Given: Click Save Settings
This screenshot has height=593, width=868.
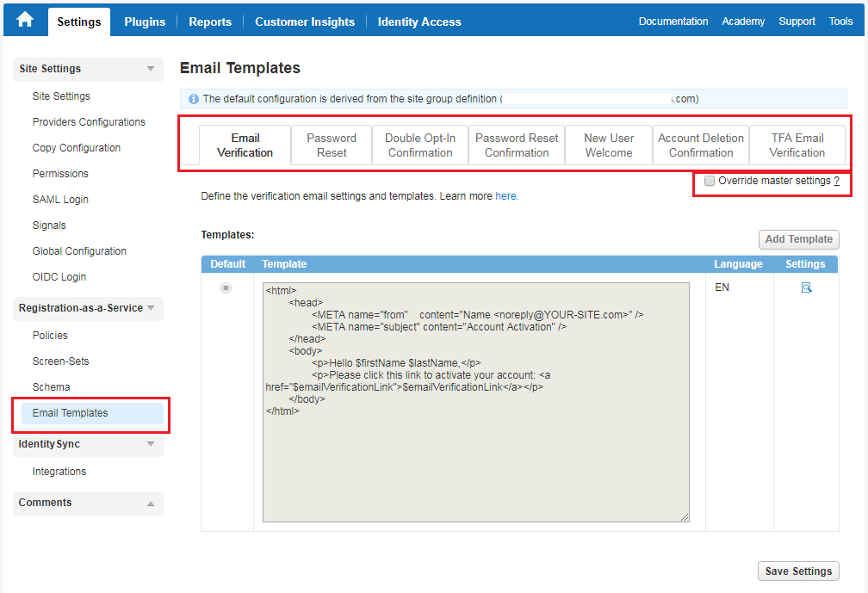Looking at the screenshot, I should coord(798,571).
